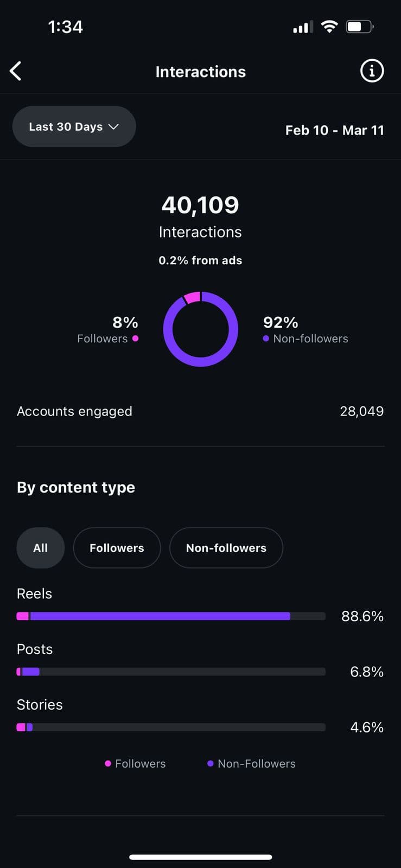This screenshot has height=868, width=401.
Task: Click the chevron next to Last 30 Days
Action: pos(113,126)
